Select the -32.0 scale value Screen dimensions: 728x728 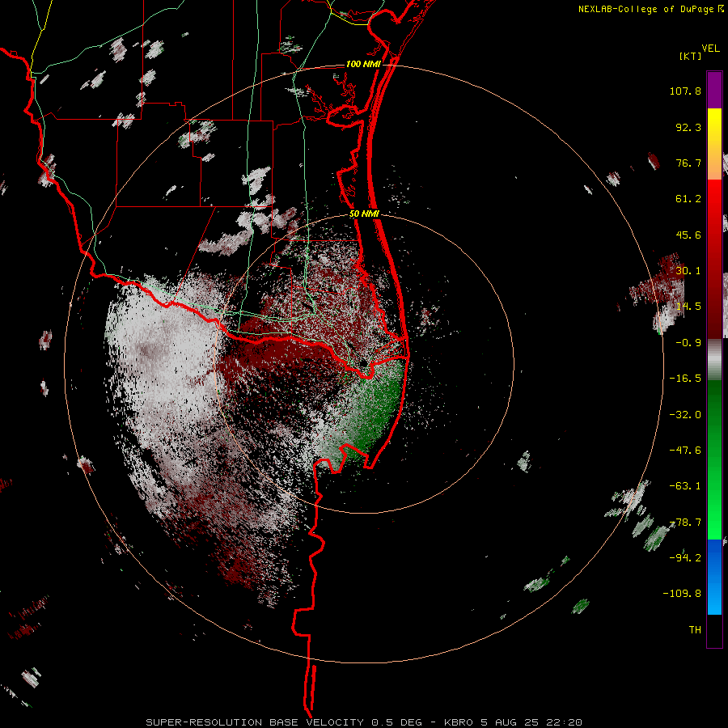[685, 415]
